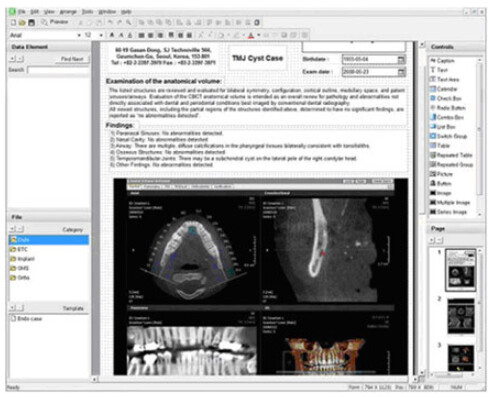The image size is (493, 398).
Task: Open the font size 12 dropdown
Action: pyautogui.click(x=101, y=35)
